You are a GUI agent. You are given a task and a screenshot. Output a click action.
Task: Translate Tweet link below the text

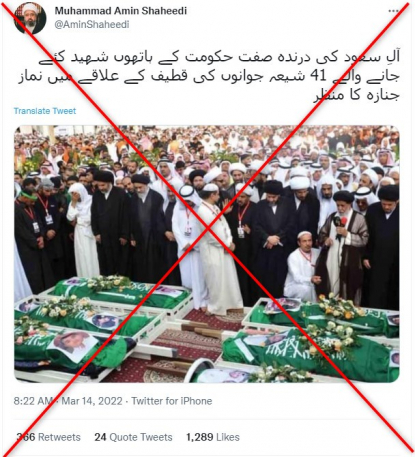point(45,111)
